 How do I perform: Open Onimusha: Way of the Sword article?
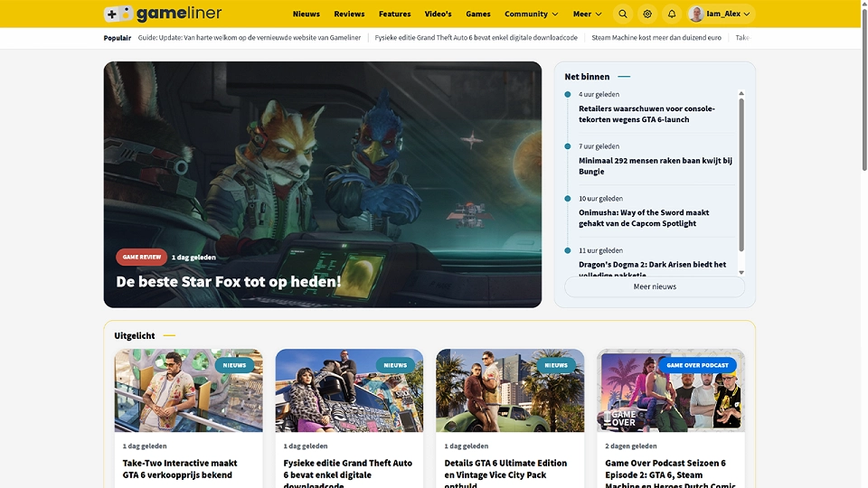644,218
